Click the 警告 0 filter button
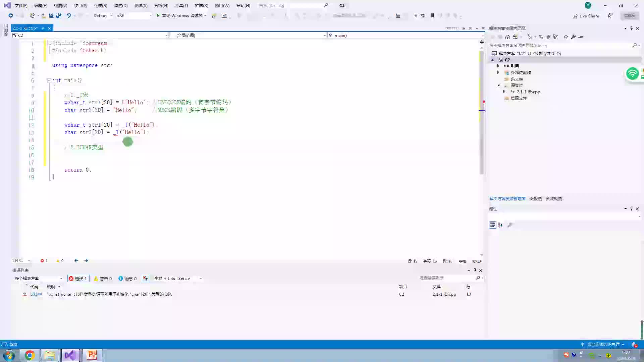 pos(102,278)
